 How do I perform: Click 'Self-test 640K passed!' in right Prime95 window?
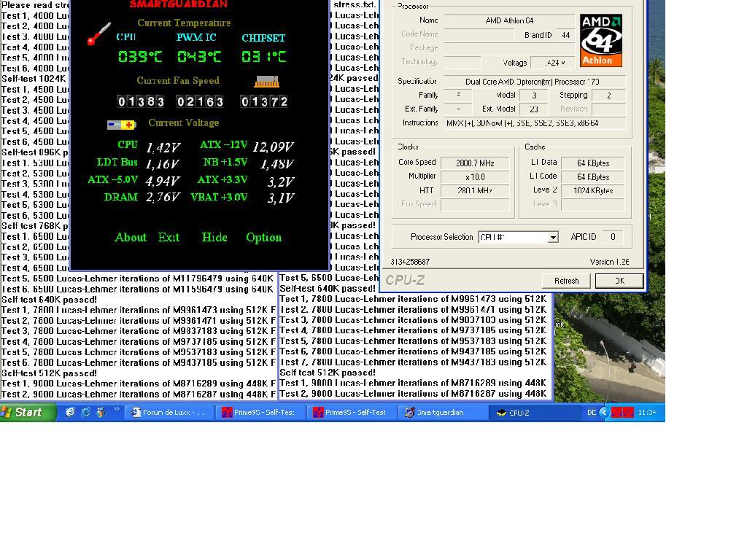pos(328,289)
